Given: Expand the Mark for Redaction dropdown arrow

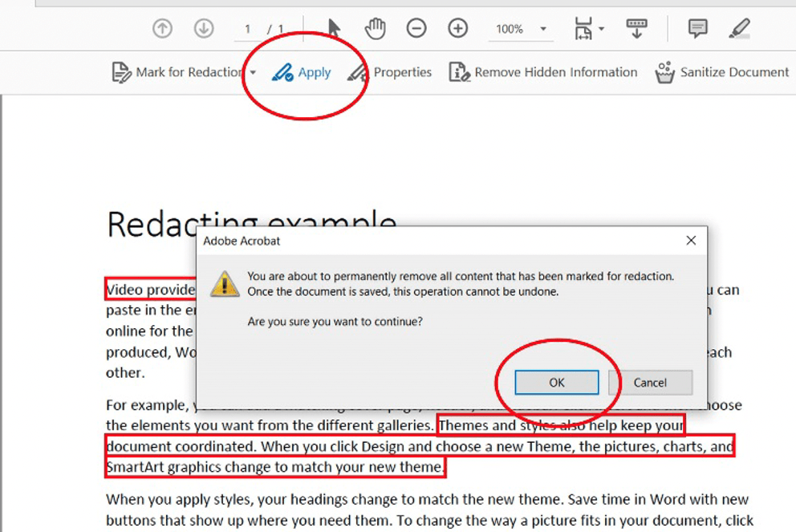Looking at the screenshot, I should (x=253, y=71).
